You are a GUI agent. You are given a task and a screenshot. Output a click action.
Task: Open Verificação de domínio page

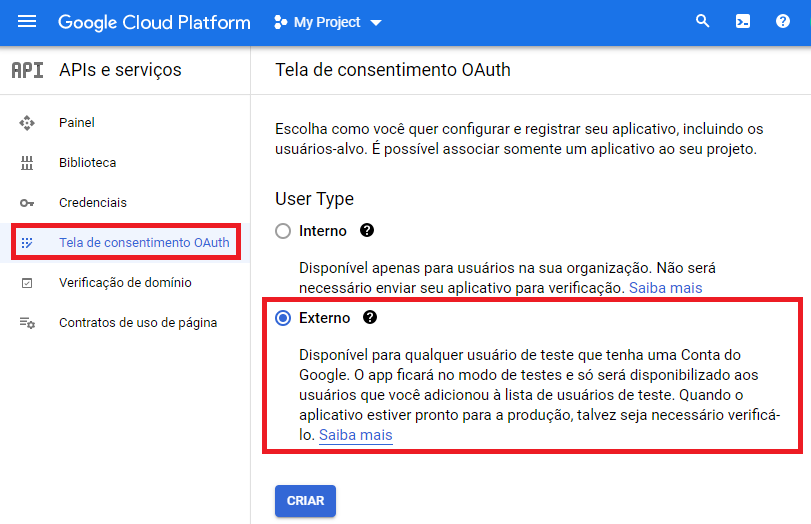[125, 282]
